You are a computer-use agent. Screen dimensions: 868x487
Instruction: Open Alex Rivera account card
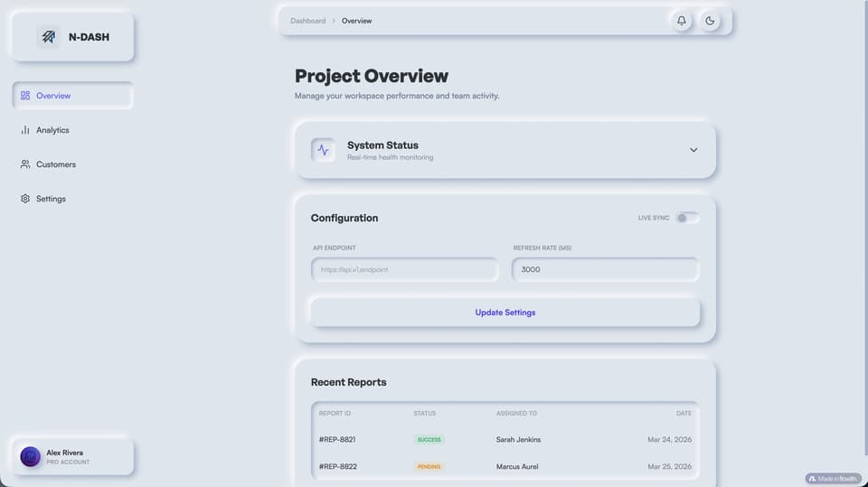[x=72, y=456]
